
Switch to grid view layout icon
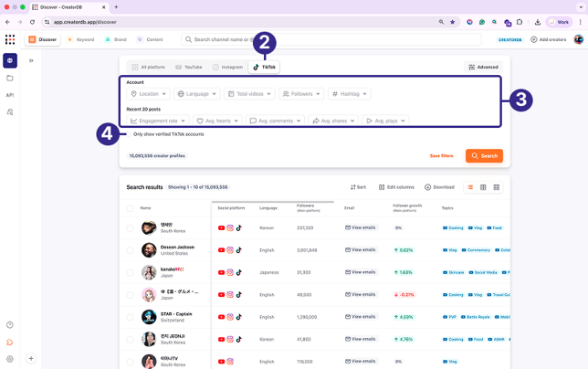click(x=497, y=187)
